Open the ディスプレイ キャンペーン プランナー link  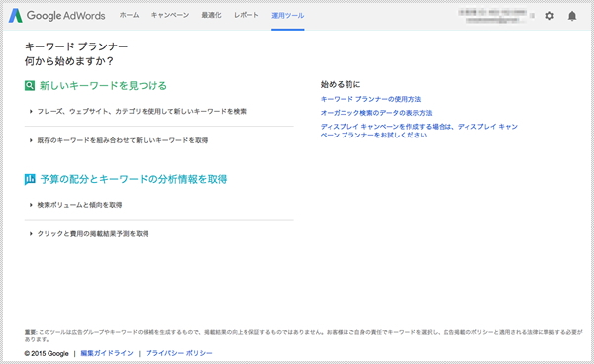pyautogui.click(x=419, y=131)
